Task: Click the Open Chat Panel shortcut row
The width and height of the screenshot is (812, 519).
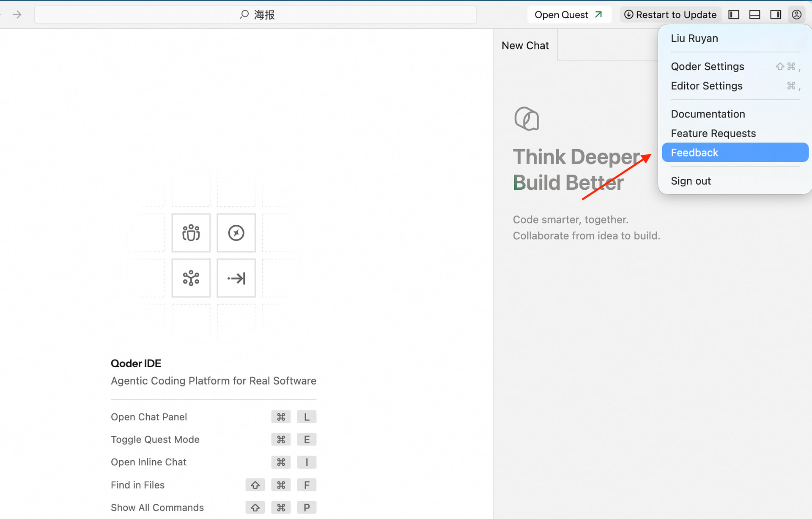Action: click(214, 417)
